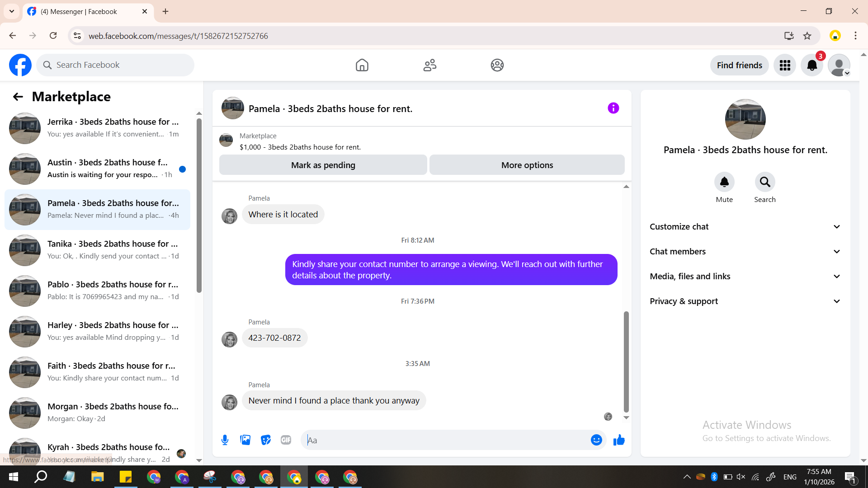The image size is (868, 488).
Task: Open the Facebook menu grid icon
Action: [785, 65]
